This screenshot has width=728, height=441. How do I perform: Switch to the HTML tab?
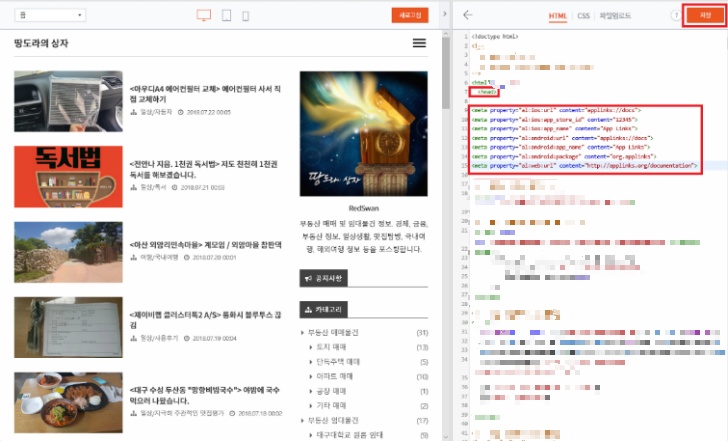click(558, 16)
